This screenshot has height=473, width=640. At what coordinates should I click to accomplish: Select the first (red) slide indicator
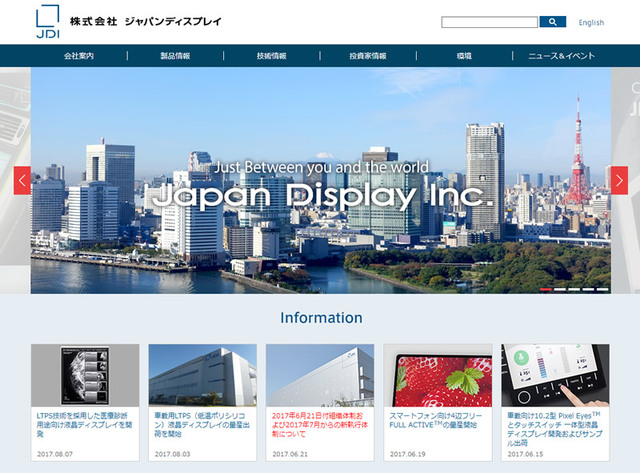[546, 289]
